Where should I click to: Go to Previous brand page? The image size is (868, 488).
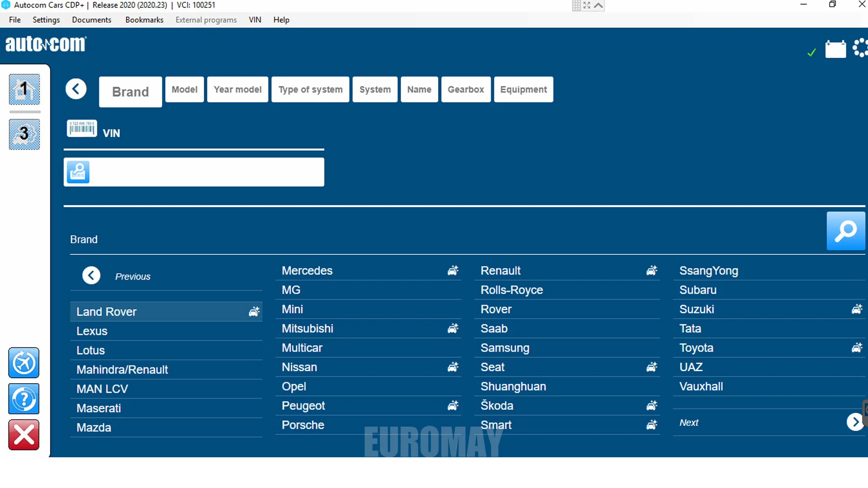click(91, 276)
